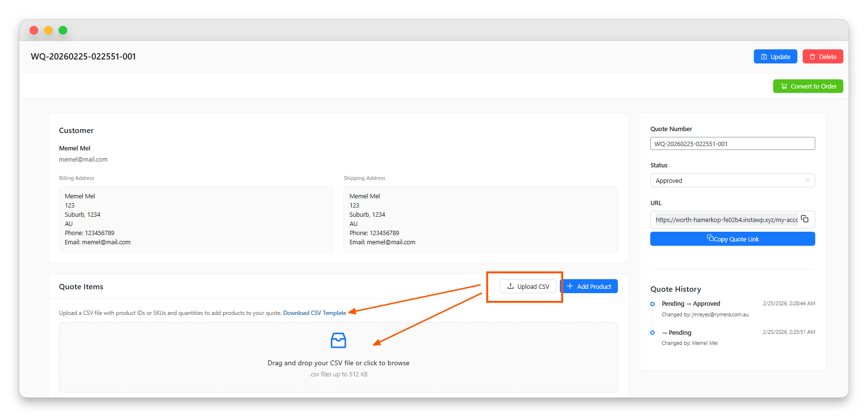This screenshot has width=868, height=417.
Task: Open the Download CSV Template link
Action: tap(314, 313)
